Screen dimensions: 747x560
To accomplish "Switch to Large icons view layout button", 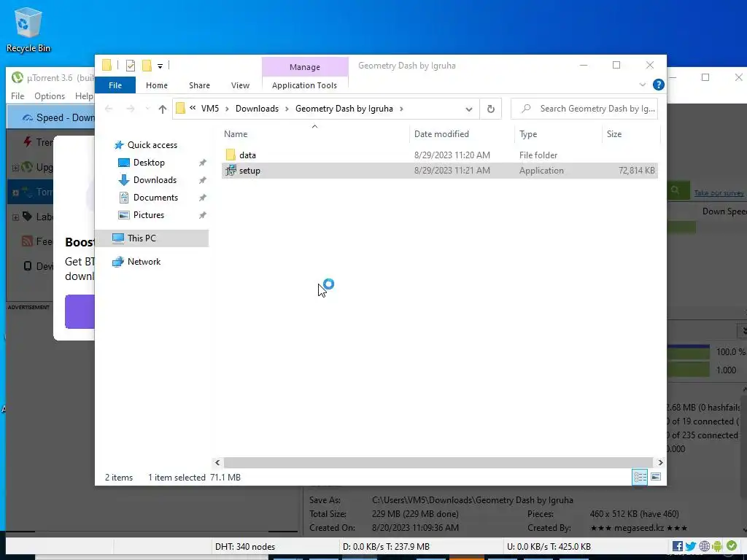I will coord(656,477).
